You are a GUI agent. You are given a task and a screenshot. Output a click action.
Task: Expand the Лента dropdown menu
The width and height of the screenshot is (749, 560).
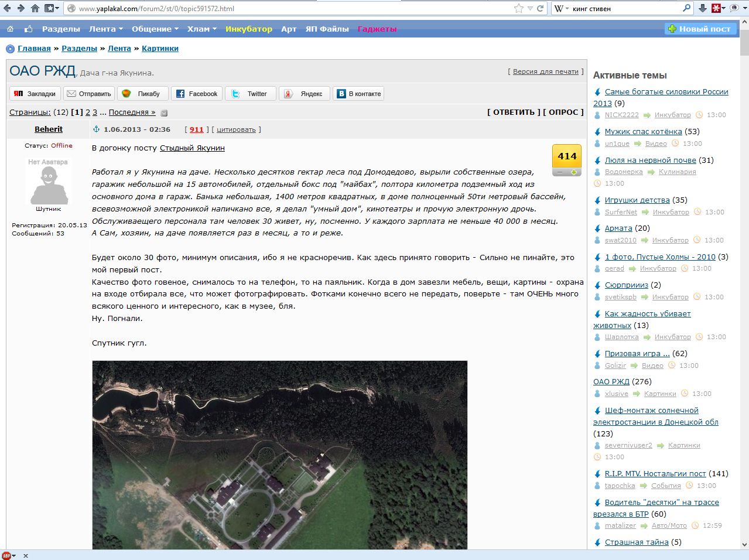(106, 29)
